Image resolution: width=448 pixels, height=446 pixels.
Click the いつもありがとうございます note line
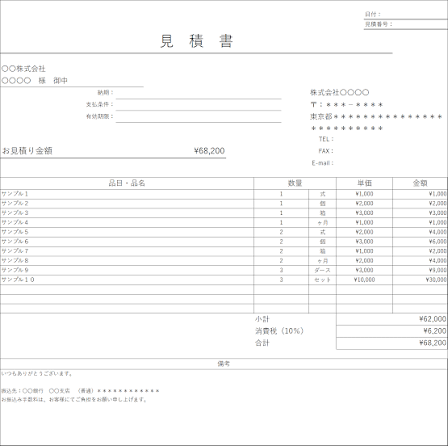pos(37,374)
